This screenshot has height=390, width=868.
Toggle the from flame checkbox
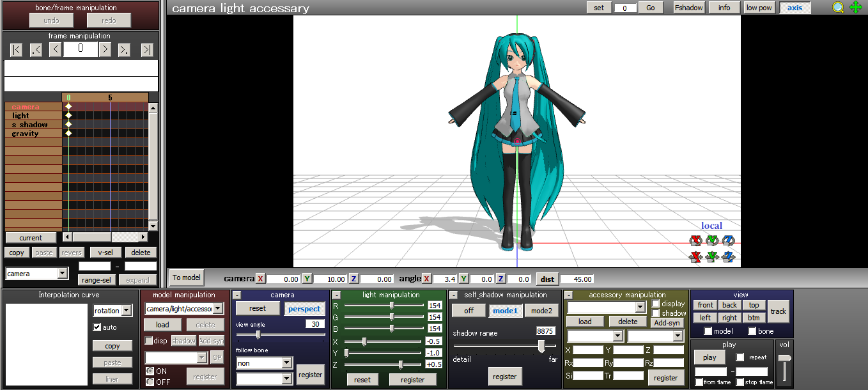click(699, 382)
